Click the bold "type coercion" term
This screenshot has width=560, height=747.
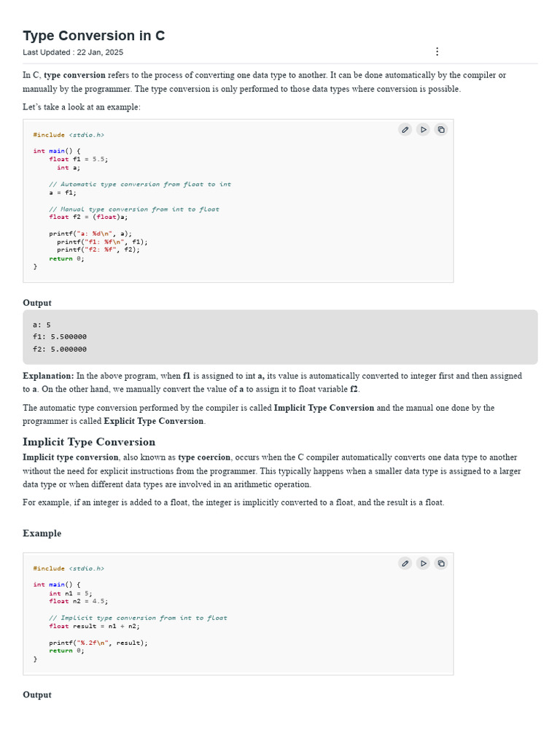click(x=204, y=457)
